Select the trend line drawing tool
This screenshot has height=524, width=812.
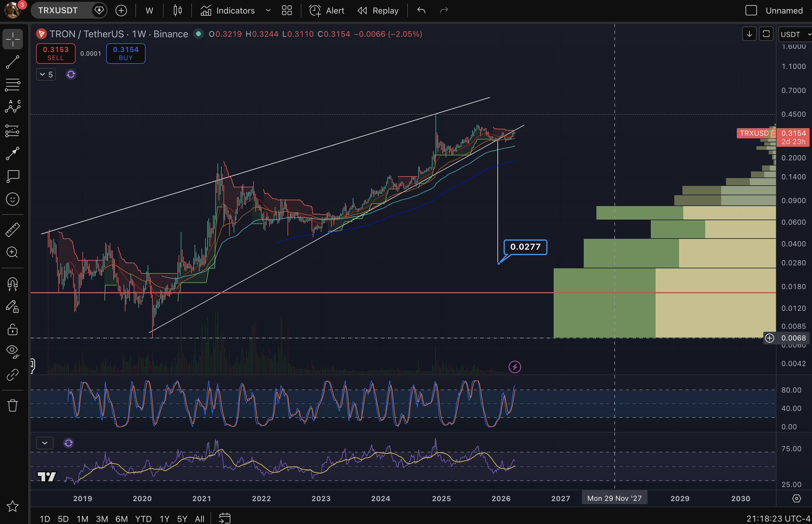pos(12,62)
